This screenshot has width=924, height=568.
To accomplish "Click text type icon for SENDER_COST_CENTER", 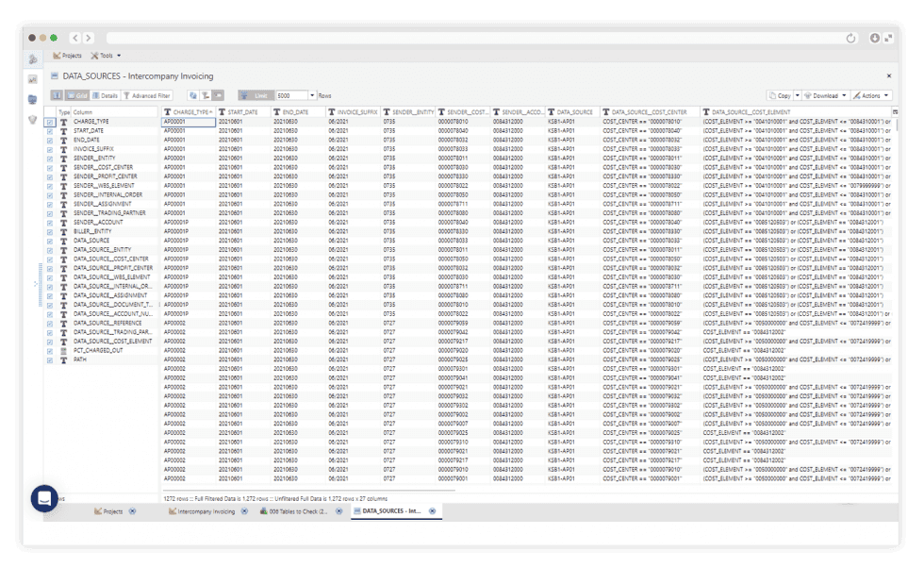I will tap(64, 168).
